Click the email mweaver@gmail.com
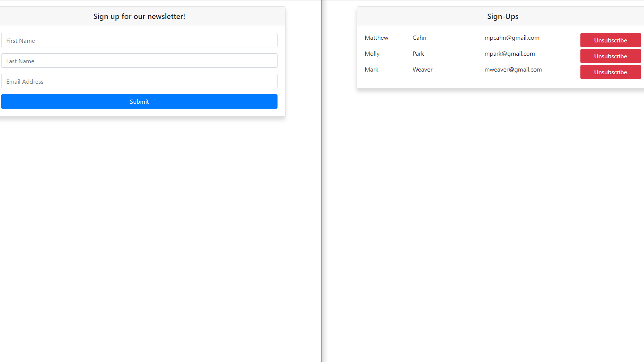This screenshot has height=362, width=644. 513,70
